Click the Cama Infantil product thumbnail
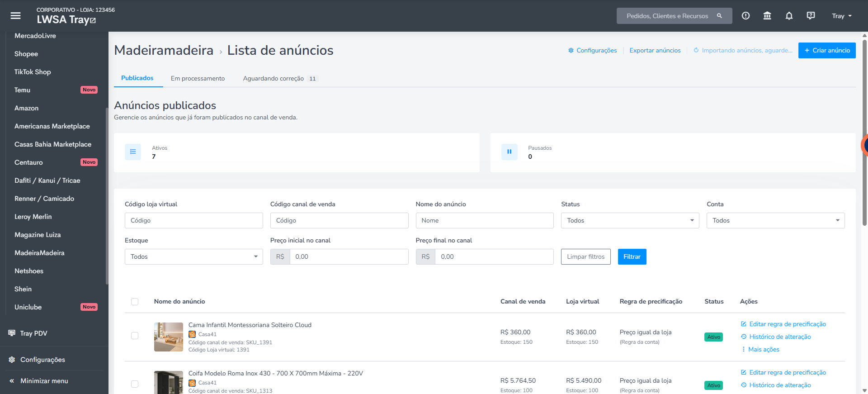Screen dimensions: 868x394 pos(168,337)
